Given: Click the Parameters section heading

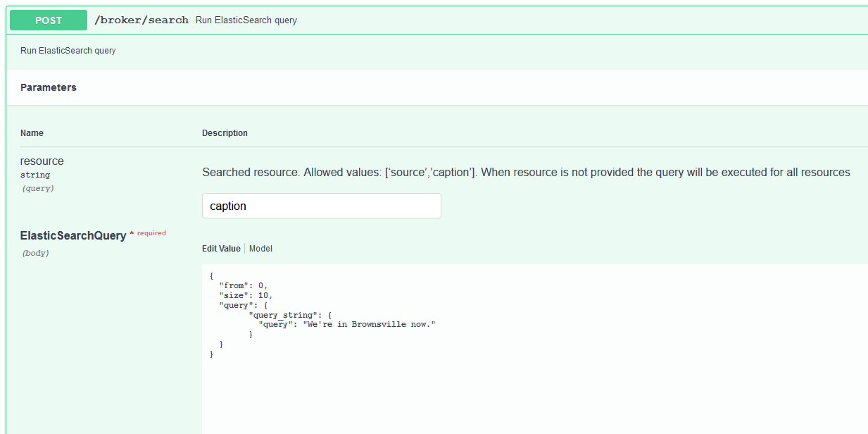Looking at the screenshot, I should coord(48,87).
